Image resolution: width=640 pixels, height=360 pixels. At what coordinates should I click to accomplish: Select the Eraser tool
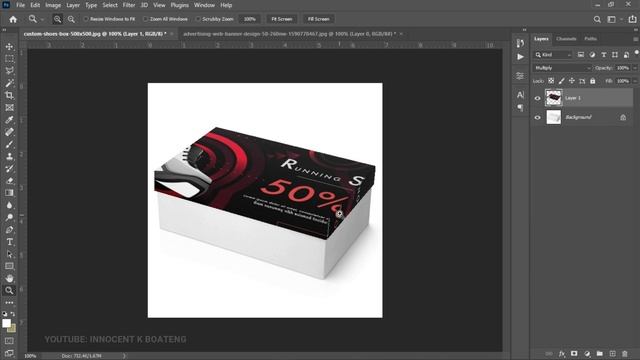[x=9, y=181]
